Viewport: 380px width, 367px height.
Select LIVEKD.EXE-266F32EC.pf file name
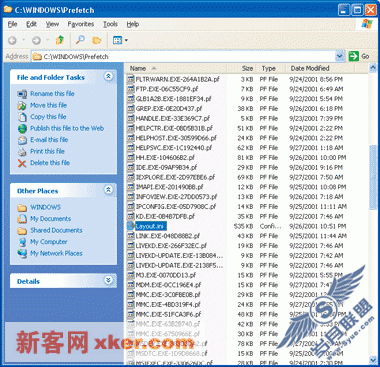click(171, 246)
